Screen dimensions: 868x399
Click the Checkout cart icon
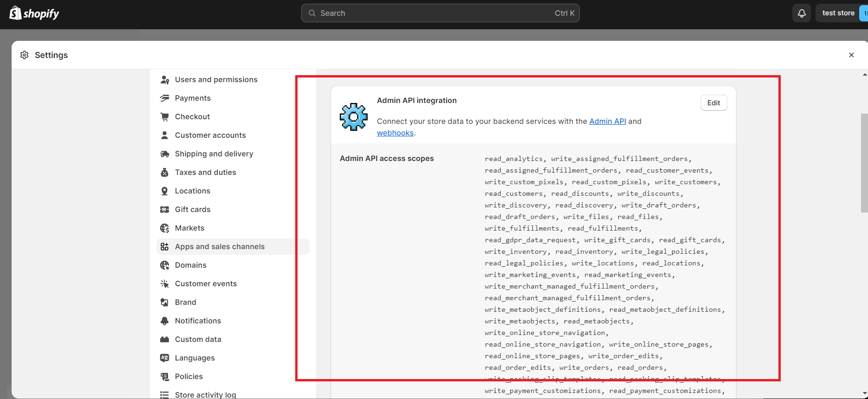click(x=164, y=117)
